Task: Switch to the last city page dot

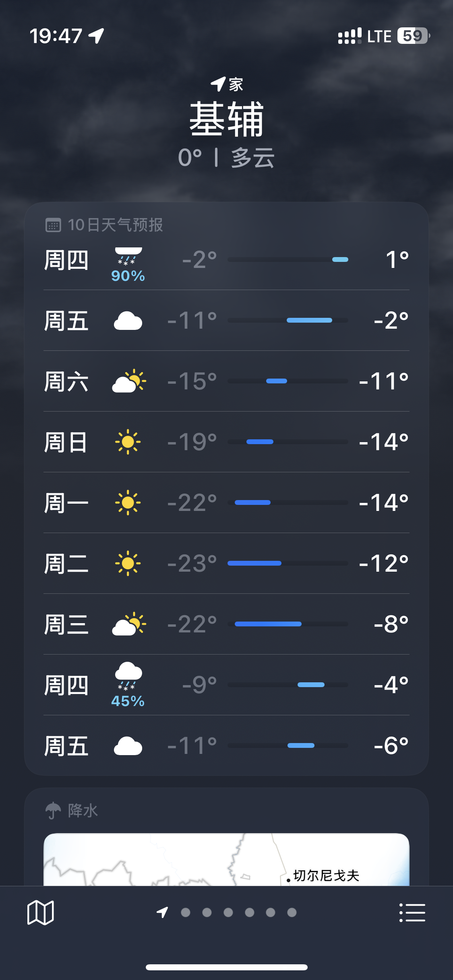Action: tap(292, 912)
